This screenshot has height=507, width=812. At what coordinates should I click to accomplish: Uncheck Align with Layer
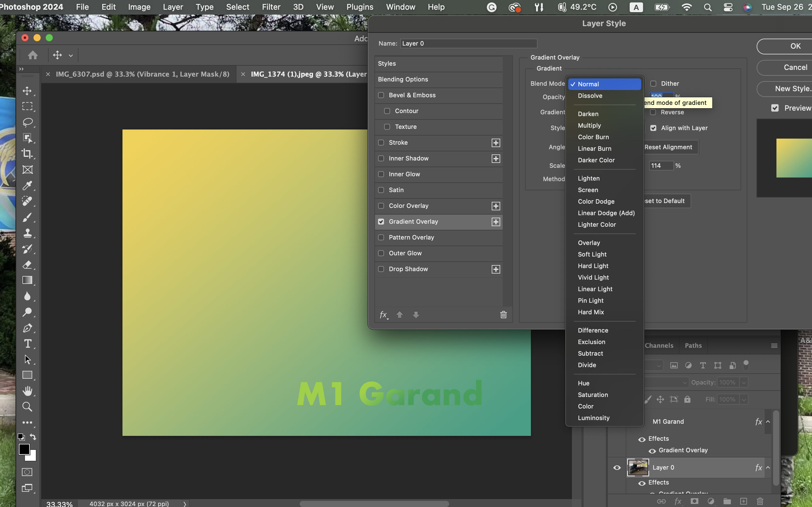[x=653, y=128]
